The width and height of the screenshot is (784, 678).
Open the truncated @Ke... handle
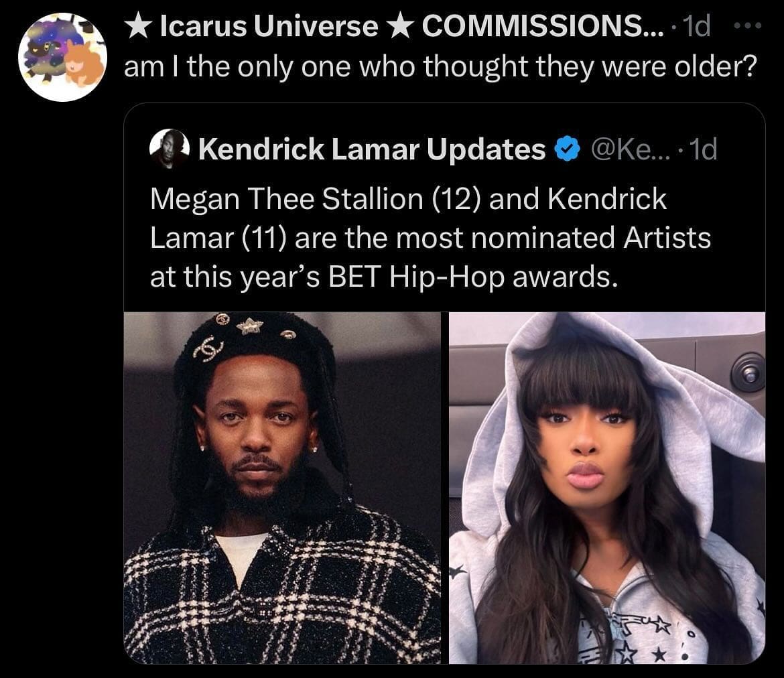(x=623, y=149)
